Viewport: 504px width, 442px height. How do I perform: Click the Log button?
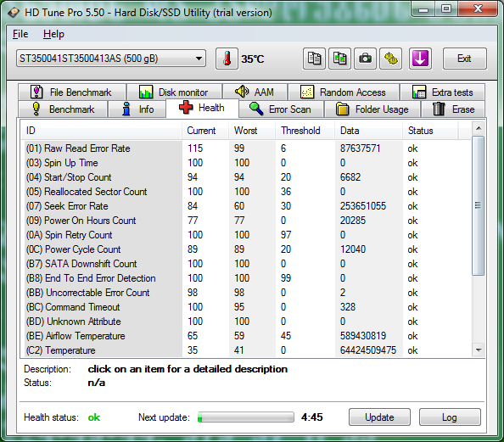[450, 417]
